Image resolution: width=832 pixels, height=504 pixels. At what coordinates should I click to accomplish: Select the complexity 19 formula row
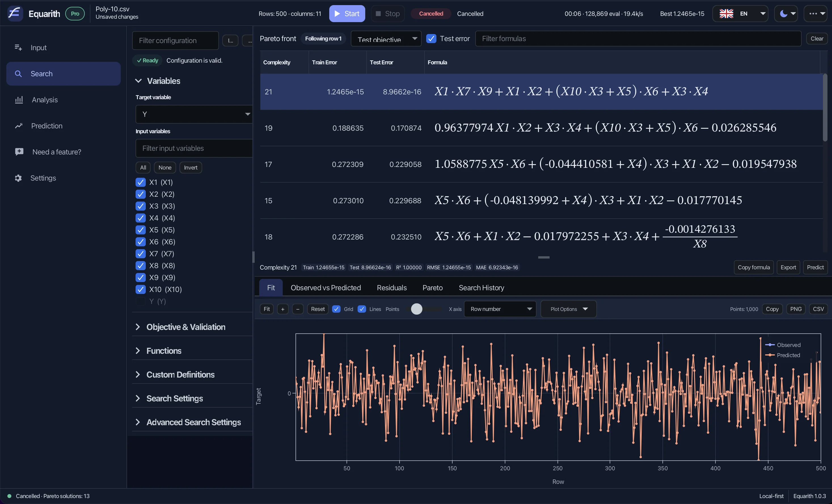click(x=541, y=128)
